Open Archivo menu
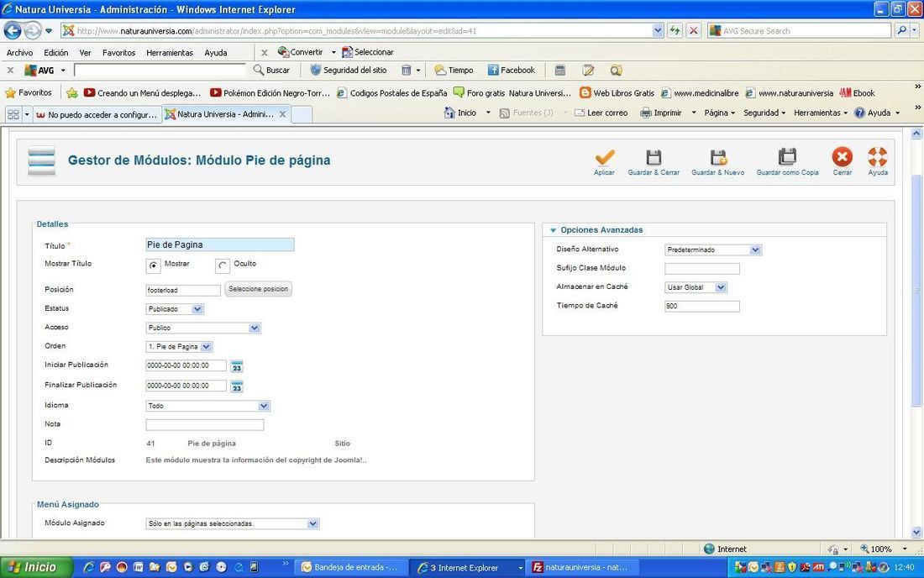The width and height of the screenshot is (924, 578). click(x=19, y=52)
